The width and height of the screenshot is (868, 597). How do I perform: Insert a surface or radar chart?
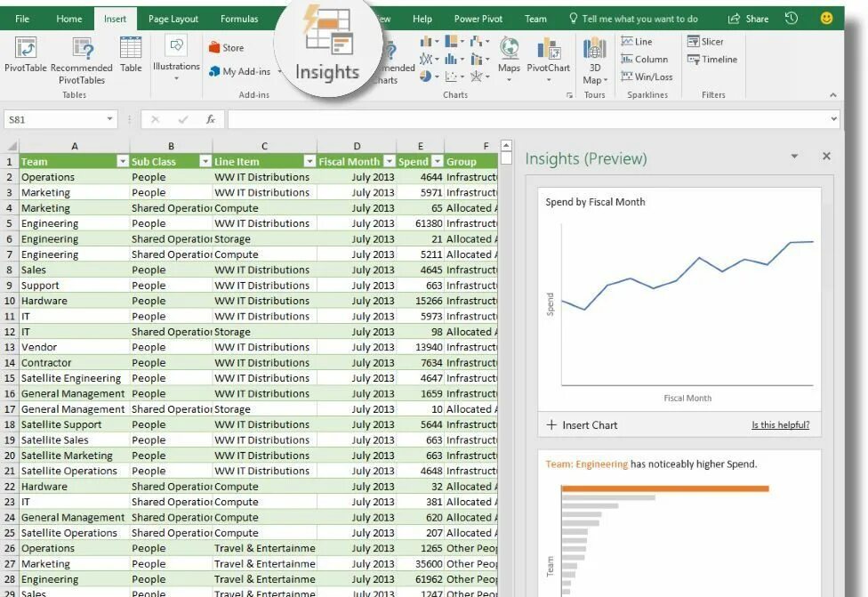(479, 77)
